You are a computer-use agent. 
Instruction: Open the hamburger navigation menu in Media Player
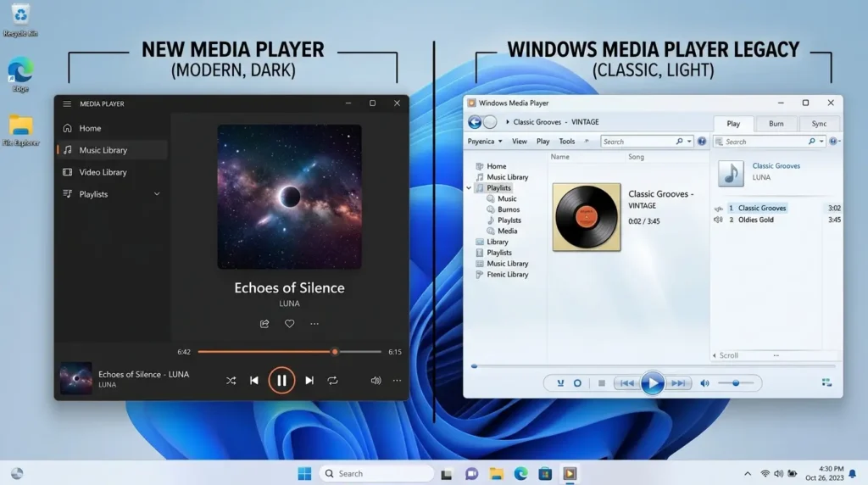[x=67, y=103]
